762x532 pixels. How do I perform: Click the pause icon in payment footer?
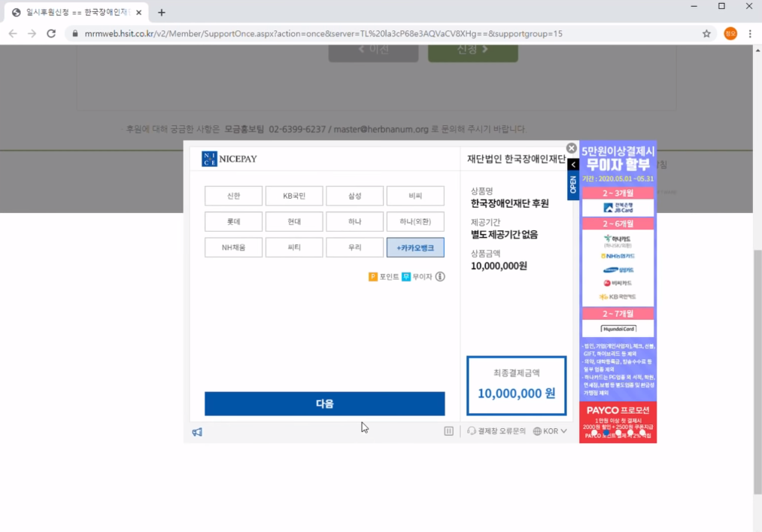(x=448, y=431)
